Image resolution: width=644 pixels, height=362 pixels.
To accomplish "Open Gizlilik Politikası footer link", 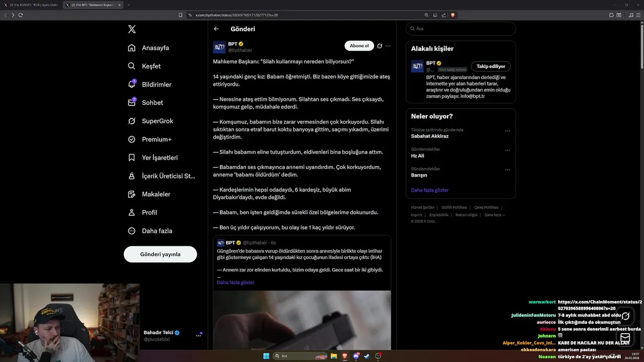I will point(454,207).
